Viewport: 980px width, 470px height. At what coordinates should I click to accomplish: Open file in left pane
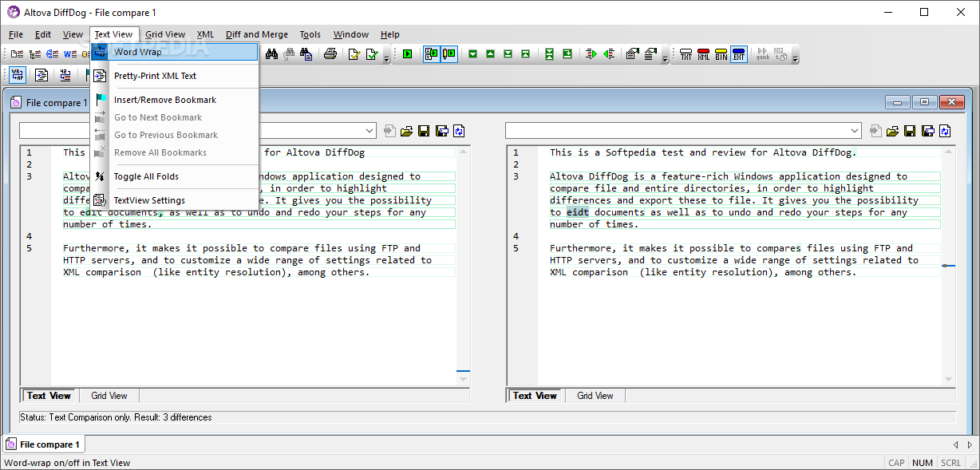coord(406,131)
